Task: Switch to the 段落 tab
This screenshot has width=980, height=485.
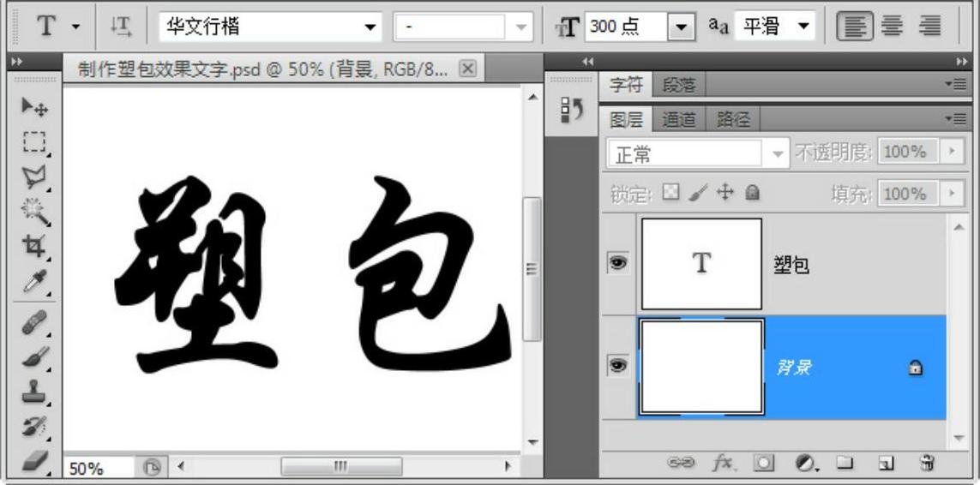Action: [679, 86]
